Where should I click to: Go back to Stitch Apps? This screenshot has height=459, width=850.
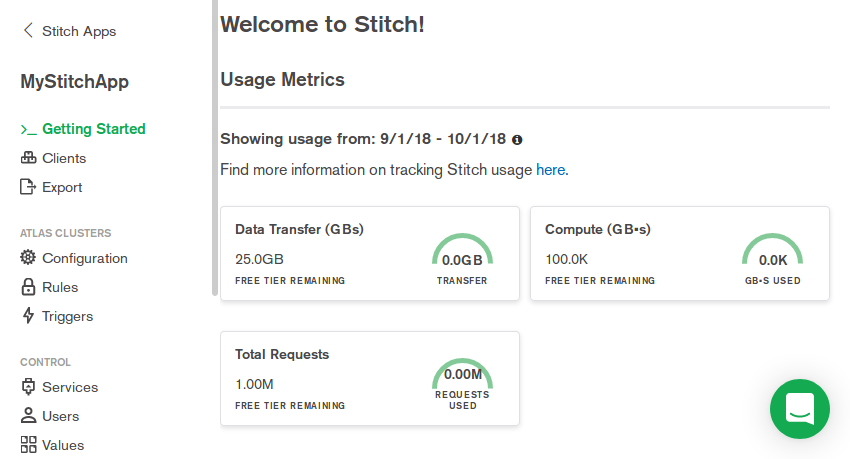[78, 31]
